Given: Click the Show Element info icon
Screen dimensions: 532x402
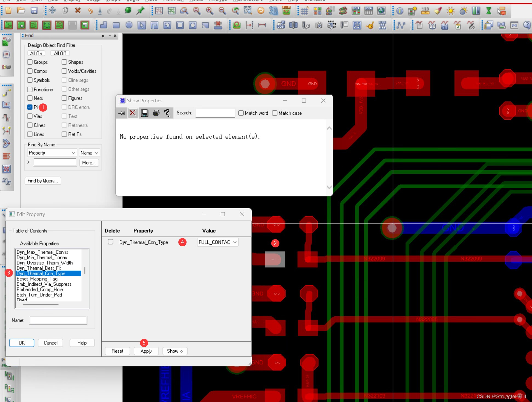Looking at the screenshot, I should [400, 11].
